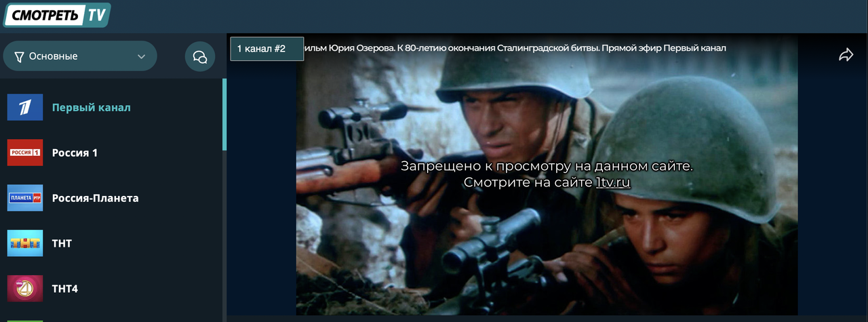
Task: Switch to the ТНТ channel
Action: [x=62, y=243]
